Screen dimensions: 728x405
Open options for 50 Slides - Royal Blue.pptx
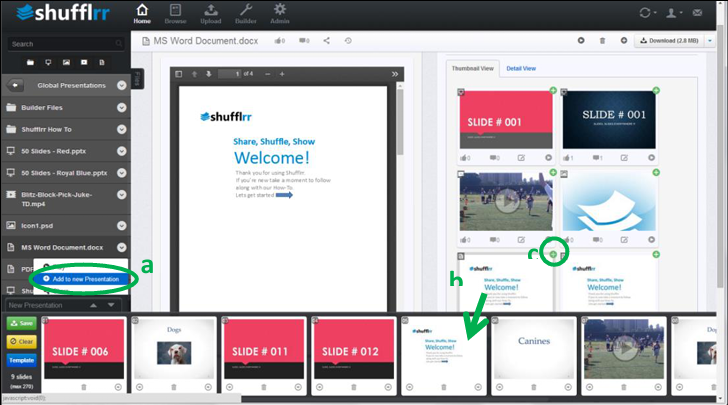[x=122, y=173]
